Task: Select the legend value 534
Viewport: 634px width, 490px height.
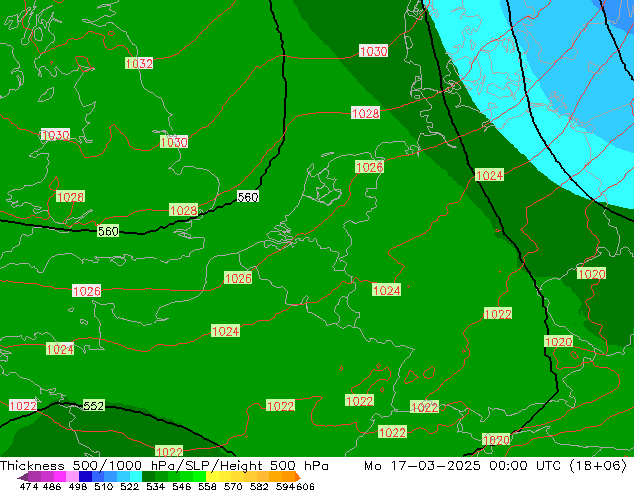Action: point(156,486)
